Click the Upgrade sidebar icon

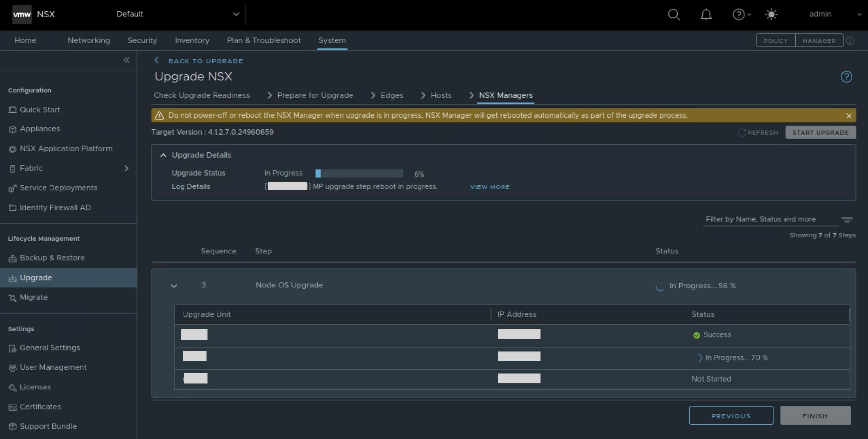click(x=13, y=278)
